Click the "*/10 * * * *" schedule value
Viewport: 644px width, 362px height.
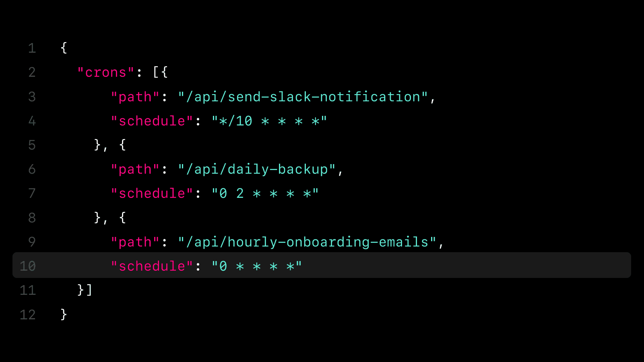click(x=269, y=121)
